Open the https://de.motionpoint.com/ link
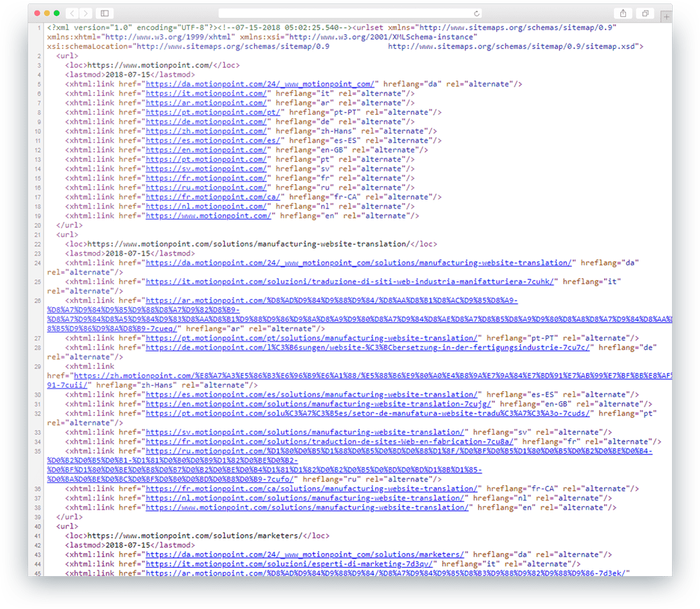Viewport: 700px width, 609px height. click(206, 121)
